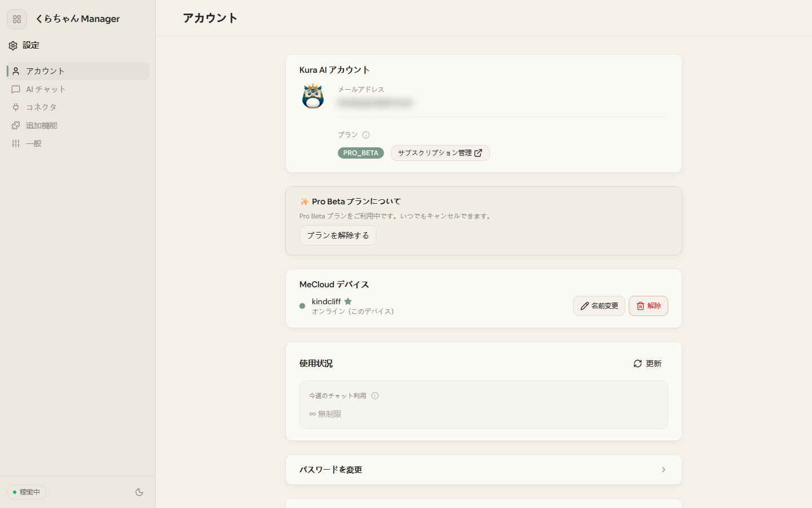Image resolution: width=812 pixels, height=508 pixels.
Task: Expand the パスワードを変更 row chevron
Action: coord(664,470)
